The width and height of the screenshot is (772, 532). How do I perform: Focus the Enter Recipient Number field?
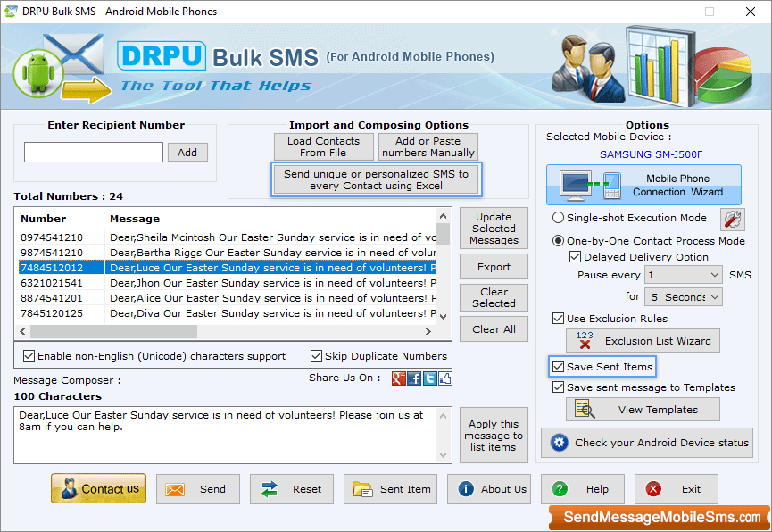point(94,153)
